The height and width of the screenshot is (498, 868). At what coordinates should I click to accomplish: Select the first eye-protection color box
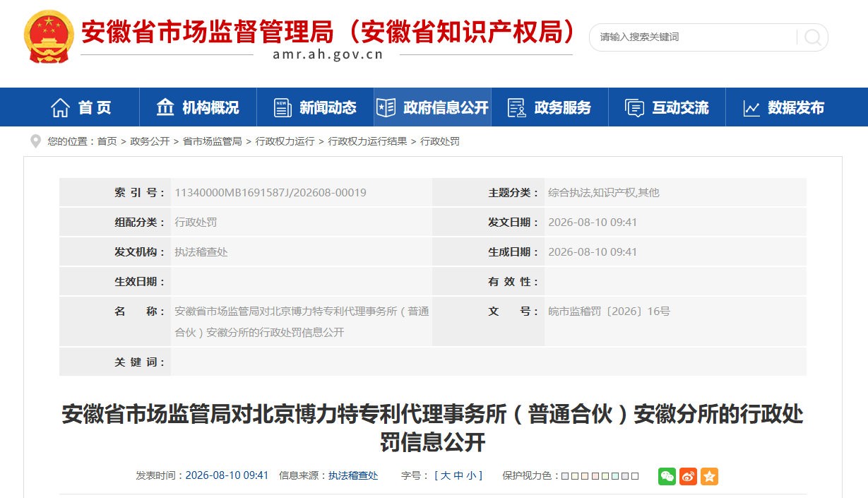tap(566, 476)
